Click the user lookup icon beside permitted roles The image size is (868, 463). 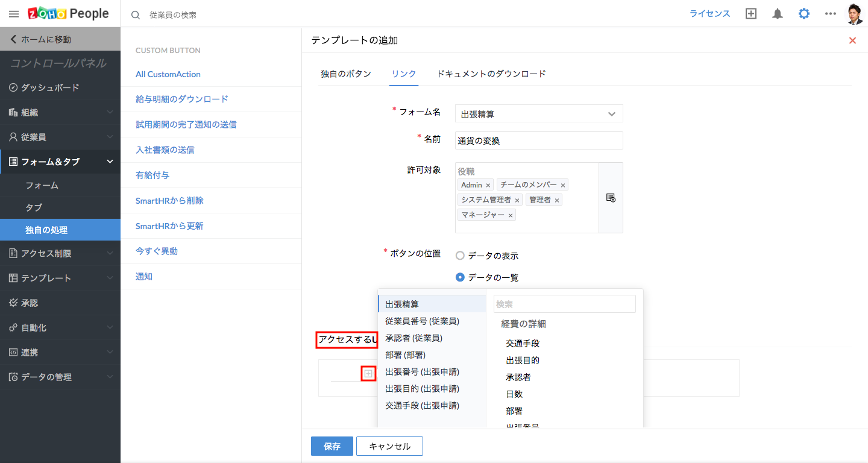point(611,198)
